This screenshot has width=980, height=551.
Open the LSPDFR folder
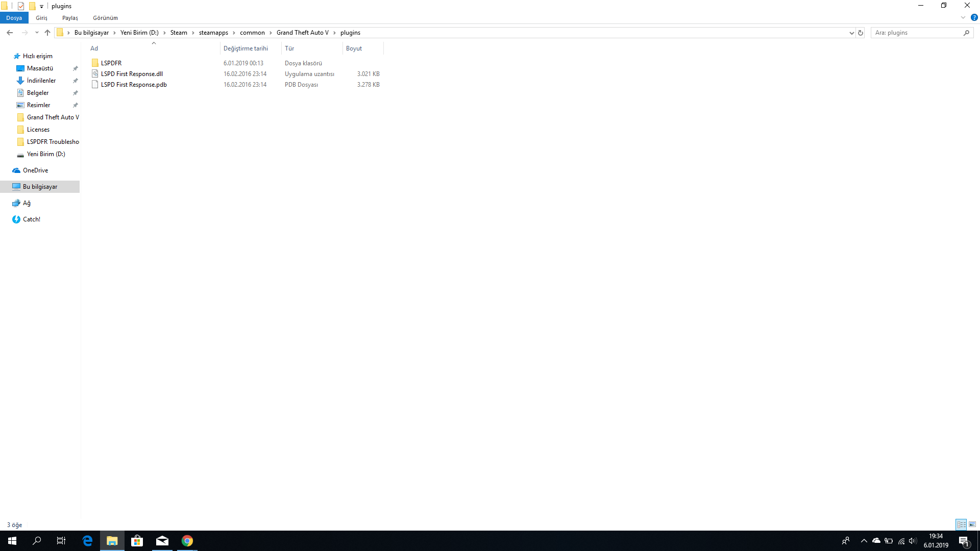tap(111, 63)
